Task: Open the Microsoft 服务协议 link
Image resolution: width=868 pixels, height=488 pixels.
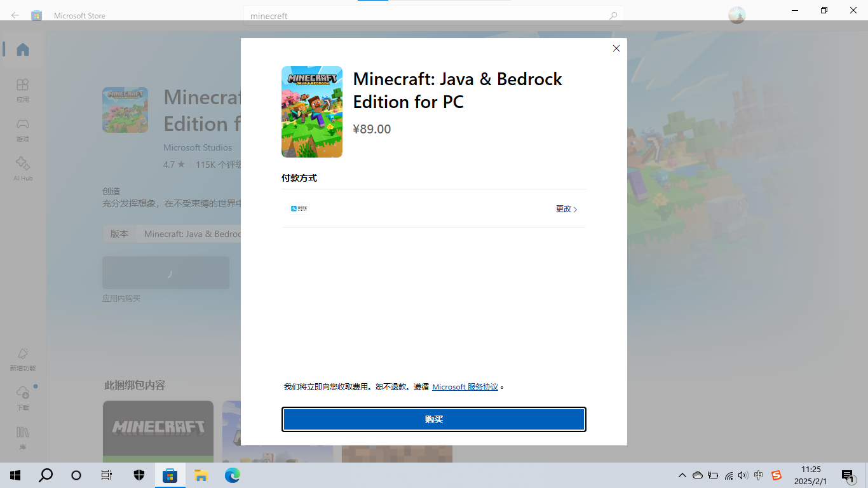Action: pos(466,386)
